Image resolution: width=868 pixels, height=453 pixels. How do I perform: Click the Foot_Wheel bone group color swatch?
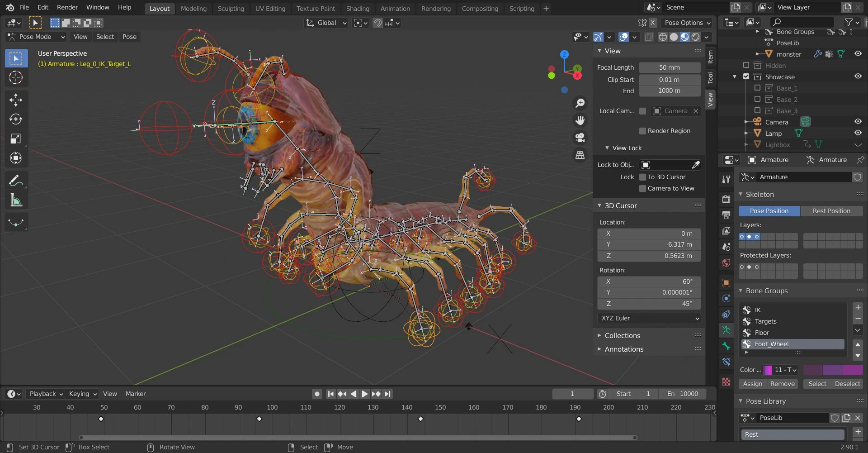(x=768, y=370)
